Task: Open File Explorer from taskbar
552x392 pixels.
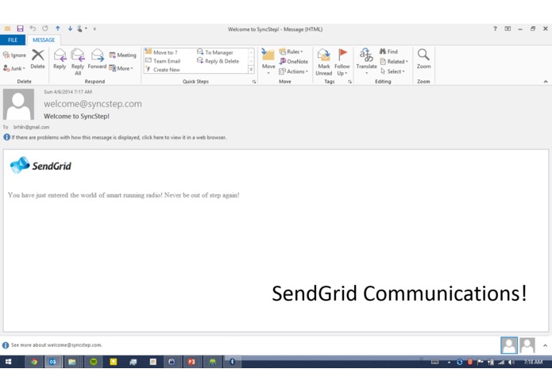Action: click(71, 362)
